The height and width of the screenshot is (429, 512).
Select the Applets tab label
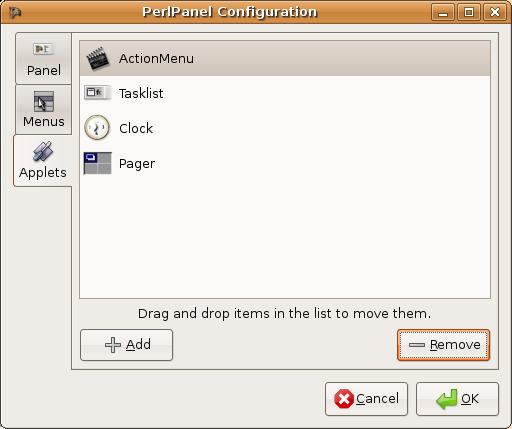pyautogui.click(x=43, y=173)
